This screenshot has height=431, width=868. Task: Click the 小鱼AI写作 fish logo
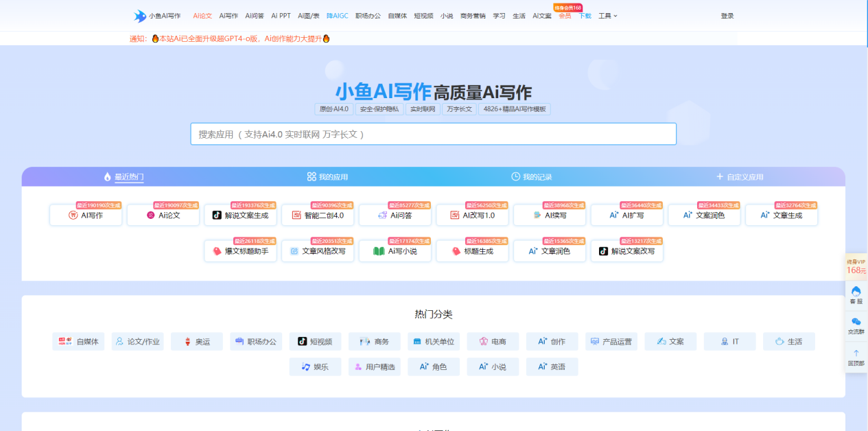[x=157, y=16]
